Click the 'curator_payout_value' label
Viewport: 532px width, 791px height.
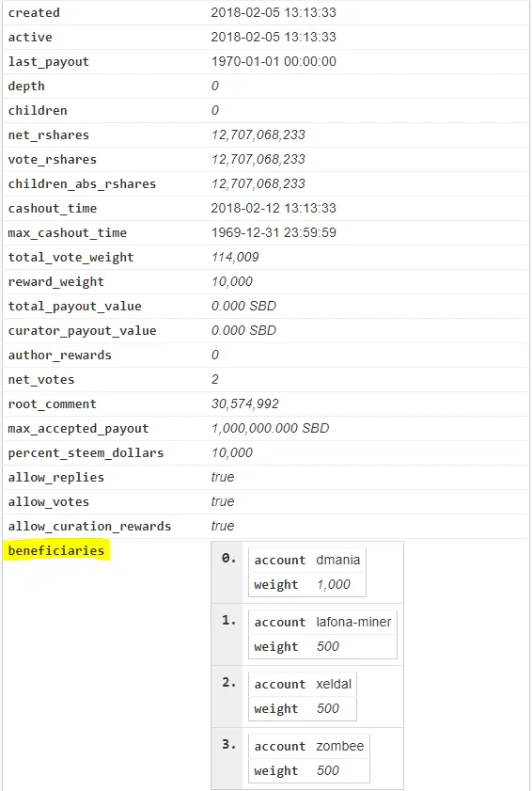(82, 331)
